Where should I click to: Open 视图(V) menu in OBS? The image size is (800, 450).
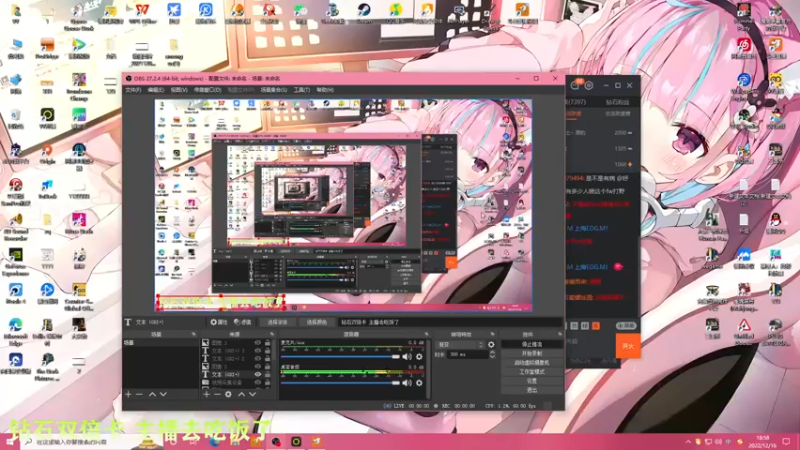coord(179,90)
